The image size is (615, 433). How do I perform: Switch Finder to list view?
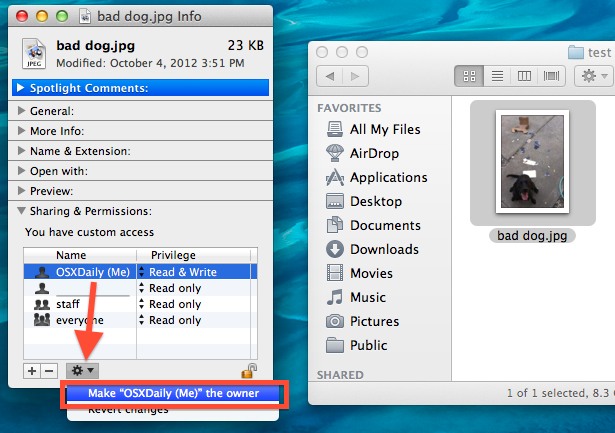pyautogui.click(x=497, y=76)
